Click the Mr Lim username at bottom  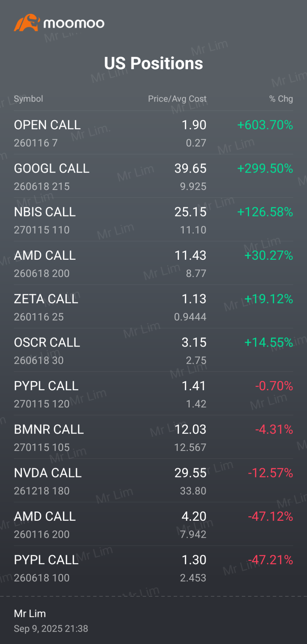tap(30, 613)
